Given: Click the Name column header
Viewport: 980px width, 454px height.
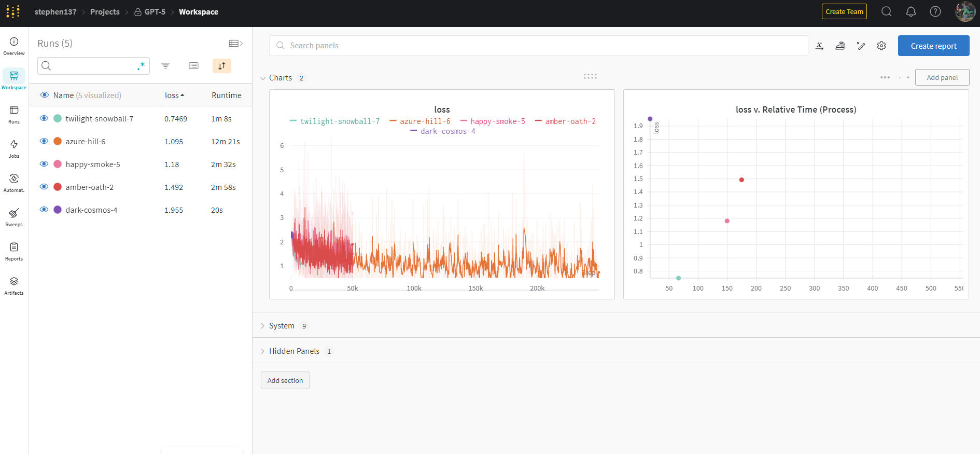Looking at the screenshot, I should tap(63, 95).
